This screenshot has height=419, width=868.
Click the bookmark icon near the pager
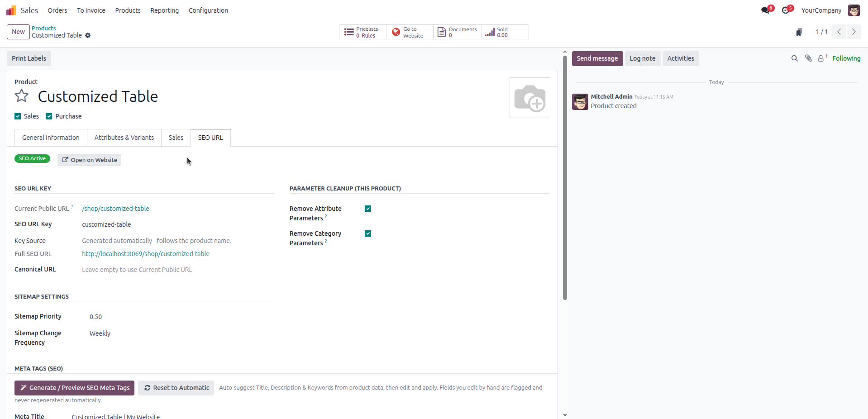click(x=799, y=32)
